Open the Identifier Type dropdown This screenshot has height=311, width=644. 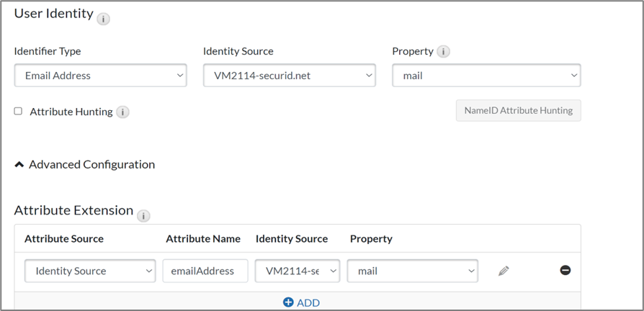[x=100, y=76]
